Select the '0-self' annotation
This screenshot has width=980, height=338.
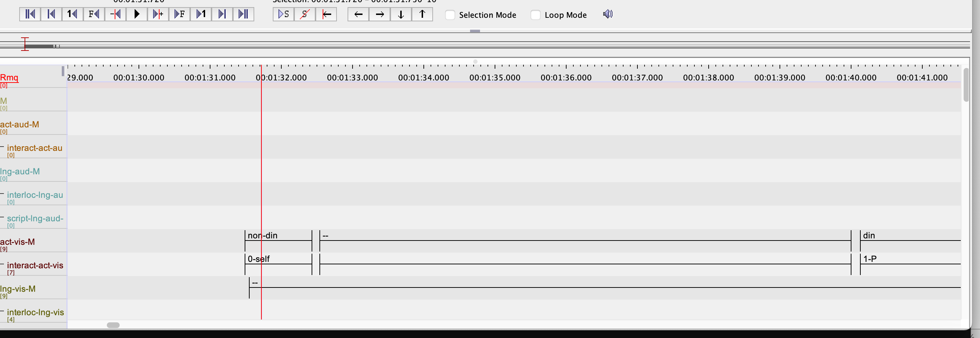278,259
